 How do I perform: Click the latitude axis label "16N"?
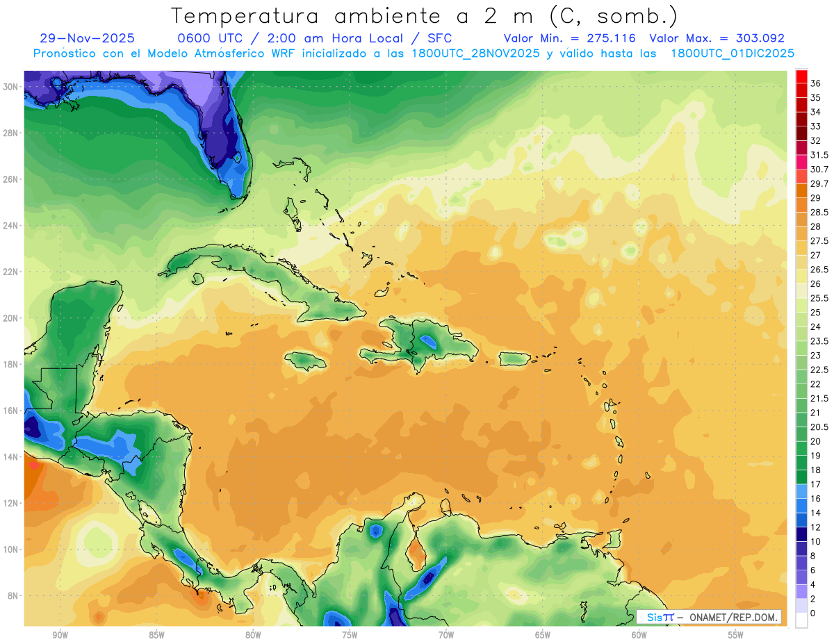(x=10, y=411)
